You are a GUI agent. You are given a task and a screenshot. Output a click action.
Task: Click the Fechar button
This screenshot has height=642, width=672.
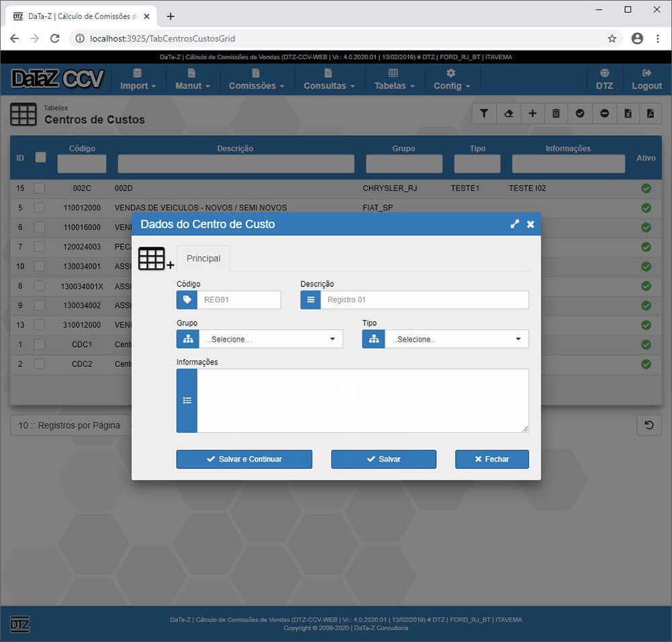pyautogui.click(x=491, y=459)
